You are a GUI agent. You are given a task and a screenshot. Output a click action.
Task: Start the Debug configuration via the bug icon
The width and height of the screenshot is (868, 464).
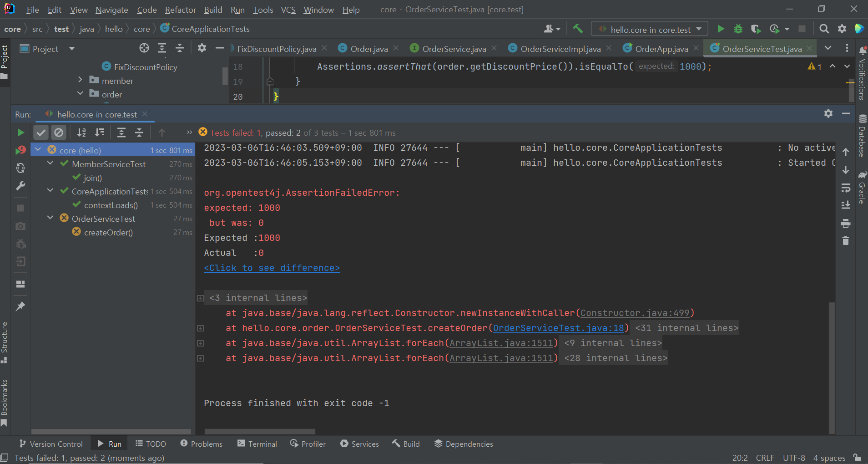738,29
